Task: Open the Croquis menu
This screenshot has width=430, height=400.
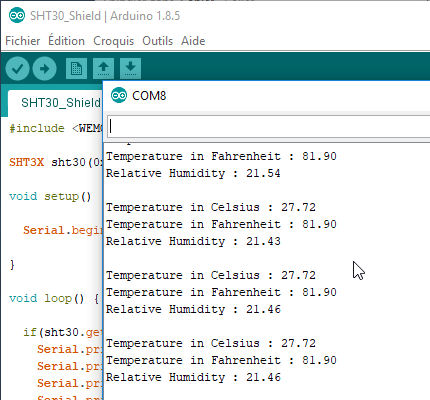Action: [113, 41]
